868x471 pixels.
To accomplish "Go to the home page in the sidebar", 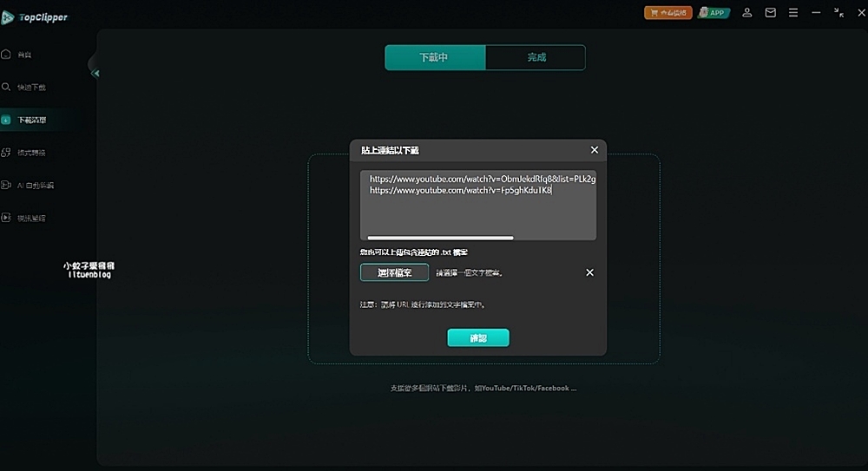I will click(x=17, y=55).
